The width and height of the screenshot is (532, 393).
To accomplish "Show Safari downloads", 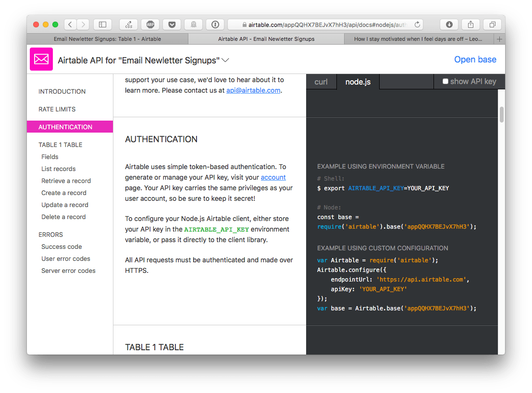I will (449, 25).
